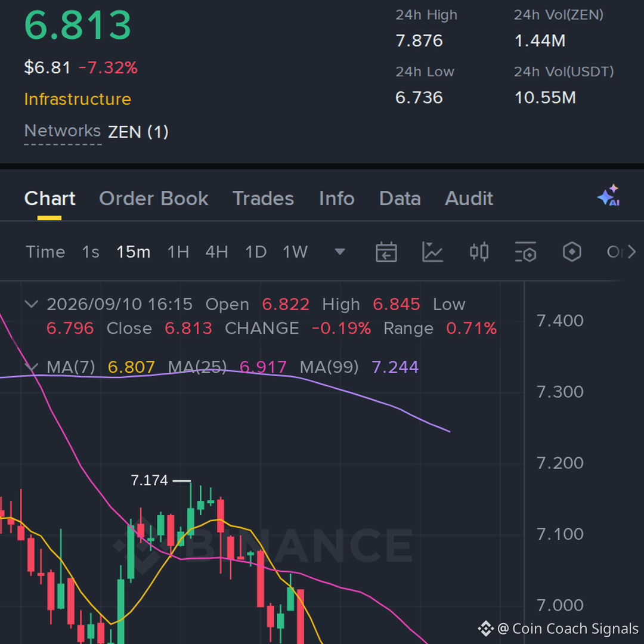Select the 1D time interval
644x644 pixels.
click(256, 252)
